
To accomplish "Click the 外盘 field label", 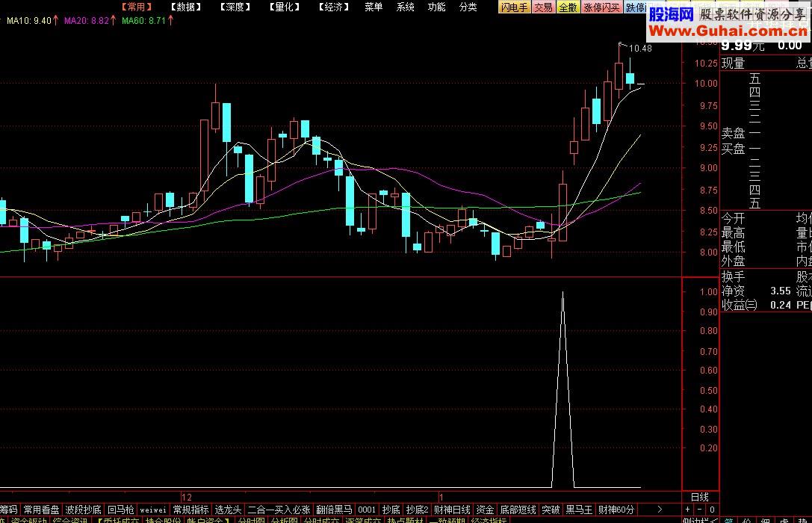I will (x=734, y=261).
